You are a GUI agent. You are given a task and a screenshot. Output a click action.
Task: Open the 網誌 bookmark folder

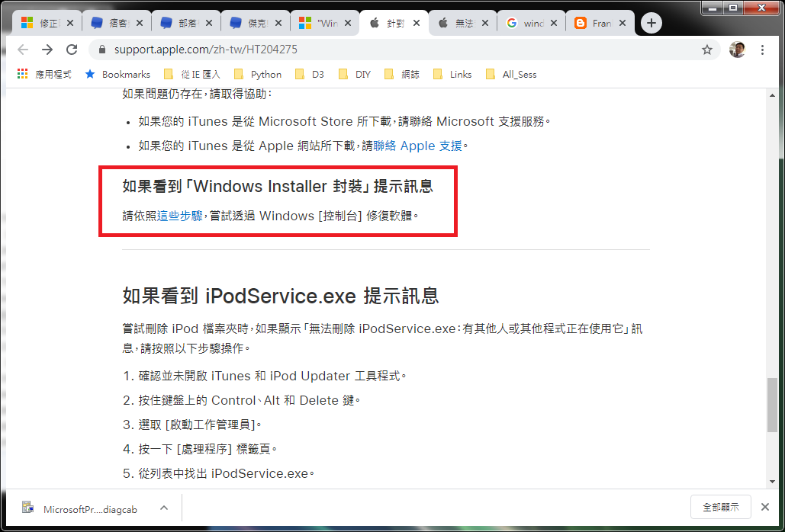[x=402, y=75]
